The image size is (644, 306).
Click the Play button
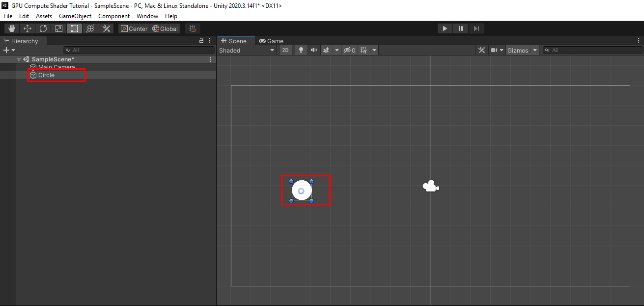point(445,28)
